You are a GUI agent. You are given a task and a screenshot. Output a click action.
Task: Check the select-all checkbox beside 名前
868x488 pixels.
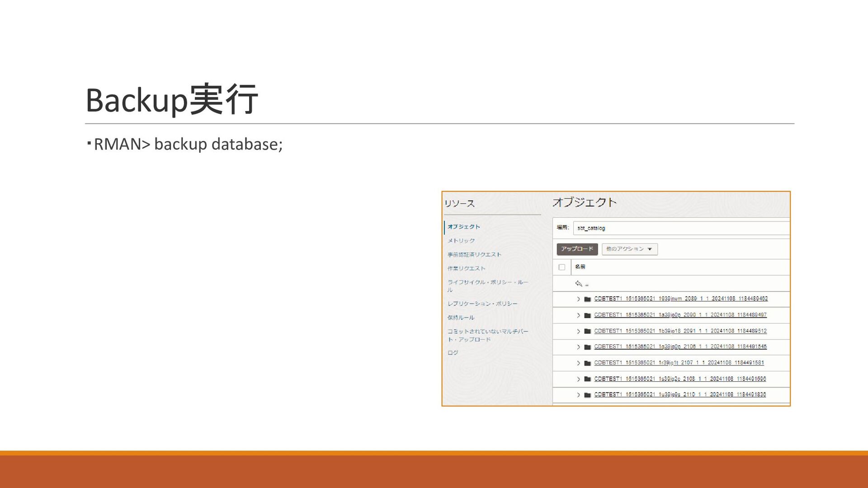(561, 267)
